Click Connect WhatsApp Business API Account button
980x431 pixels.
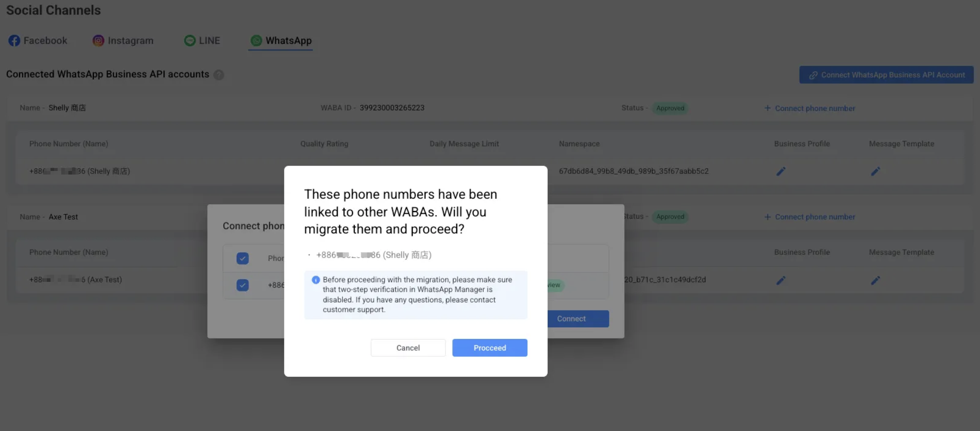click(886, 75)
